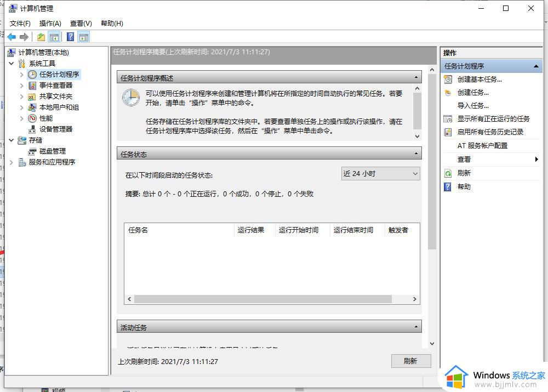Click the 启用所有任务历史记录 icon
Screen dimensions: 548x392
[448, 132]
